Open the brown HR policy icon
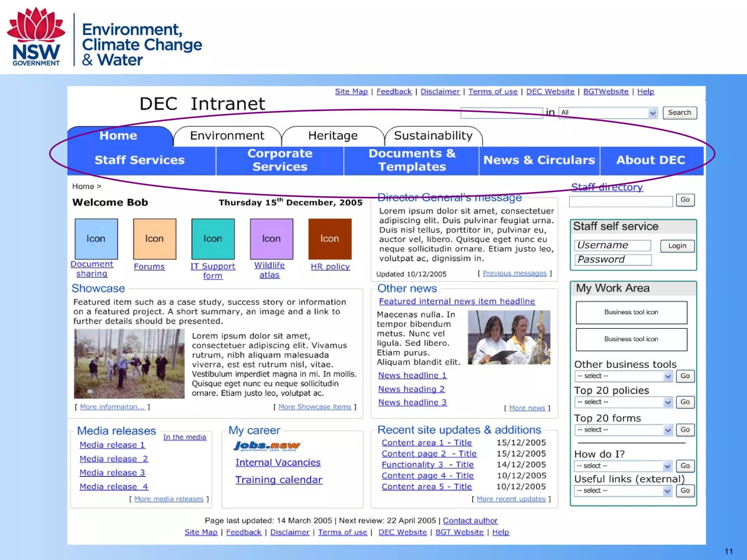The height and width of the screenshot is (560, 747). point(330,239)
